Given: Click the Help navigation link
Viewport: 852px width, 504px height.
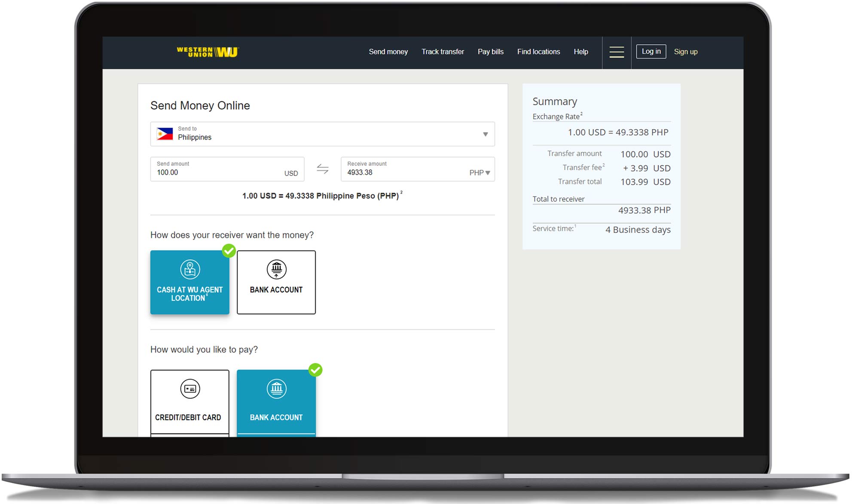Looking at the screenshot, I should pos(581,51).
